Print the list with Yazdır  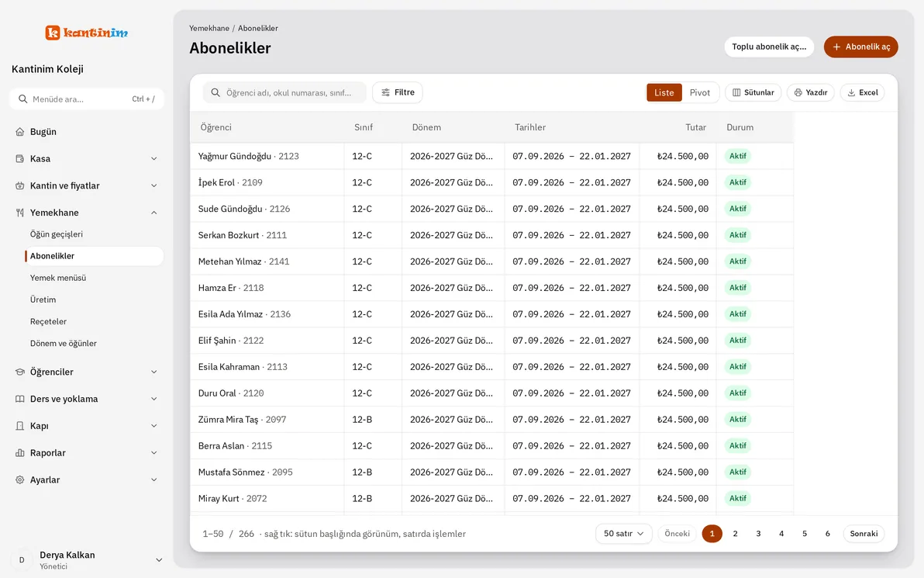coord(811,92)
